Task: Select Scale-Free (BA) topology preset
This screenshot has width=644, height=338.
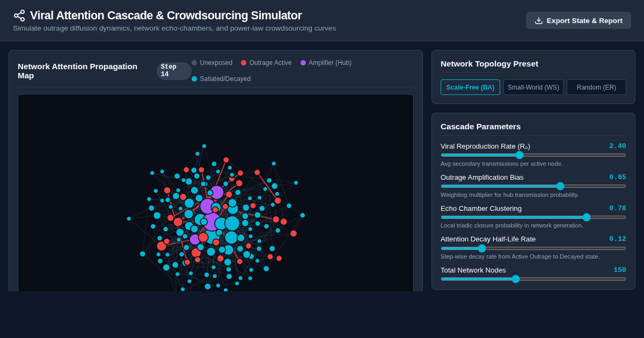Action: (x=470, y=87)
